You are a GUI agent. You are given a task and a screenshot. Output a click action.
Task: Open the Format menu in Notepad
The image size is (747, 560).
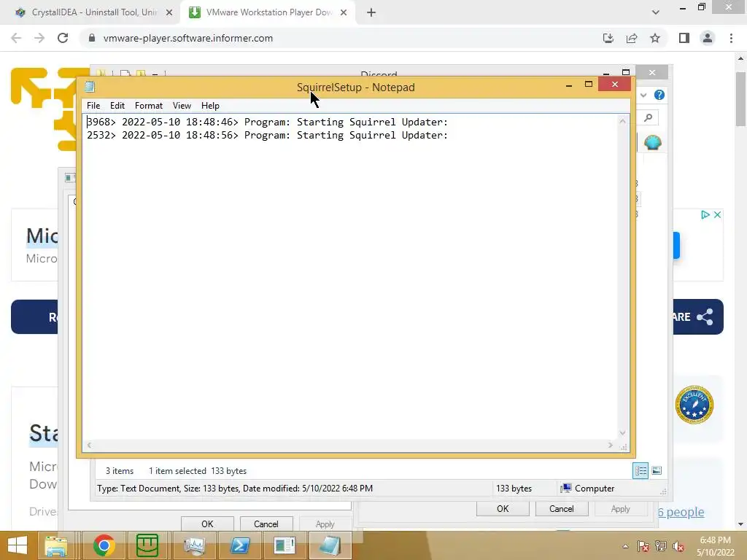pos(149,106)
